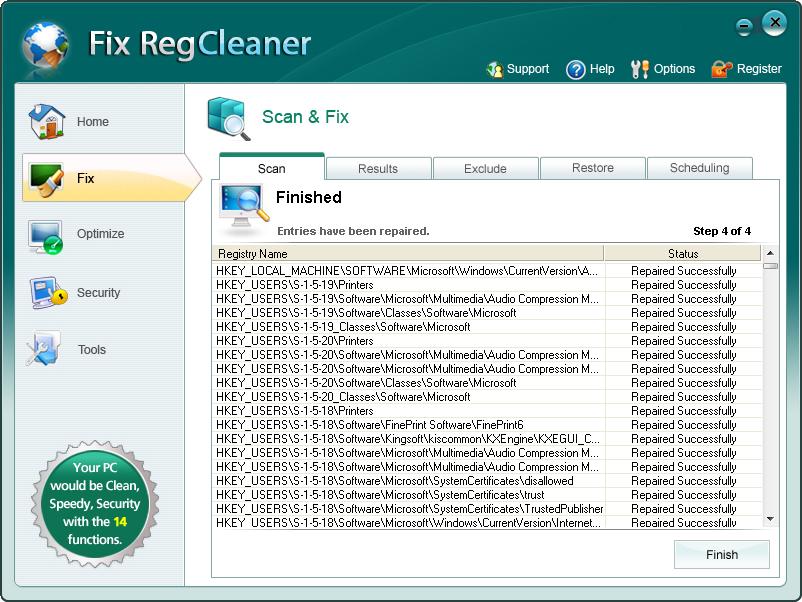Click the Security computer icon

point(46,293)
